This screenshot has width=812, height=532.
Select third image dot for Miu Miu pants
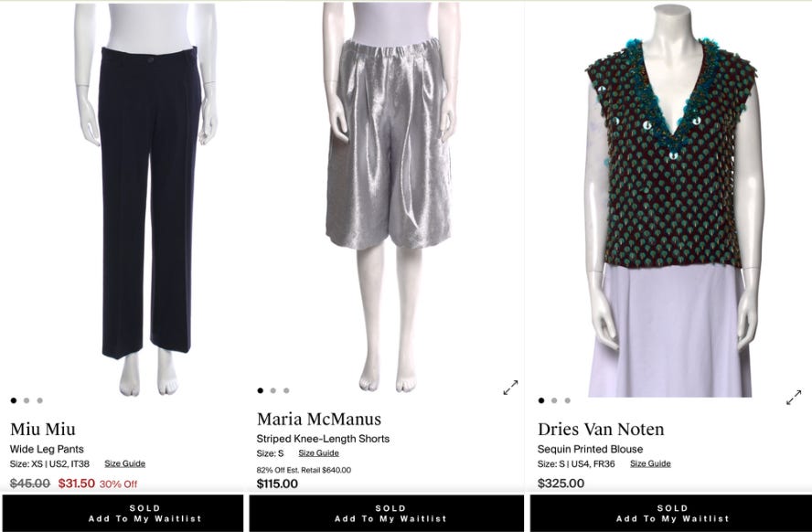click(40, 400)
